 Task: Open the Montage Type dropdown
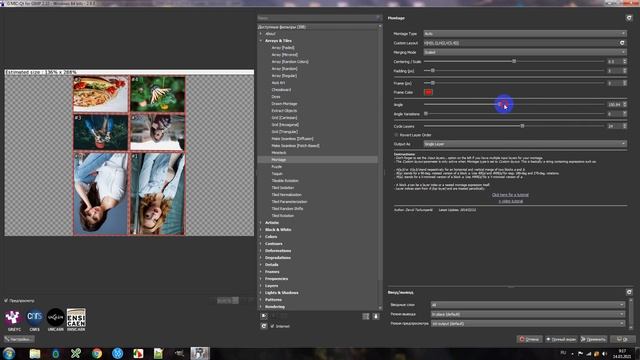coord(524,33)
